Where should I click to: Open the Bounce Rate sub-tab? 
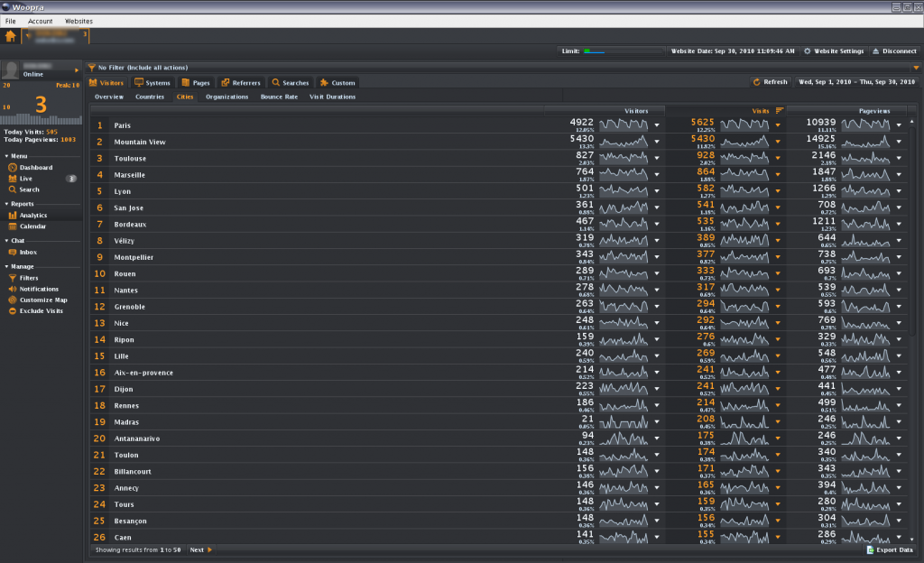pyautogui.click(x=280, y=97)
